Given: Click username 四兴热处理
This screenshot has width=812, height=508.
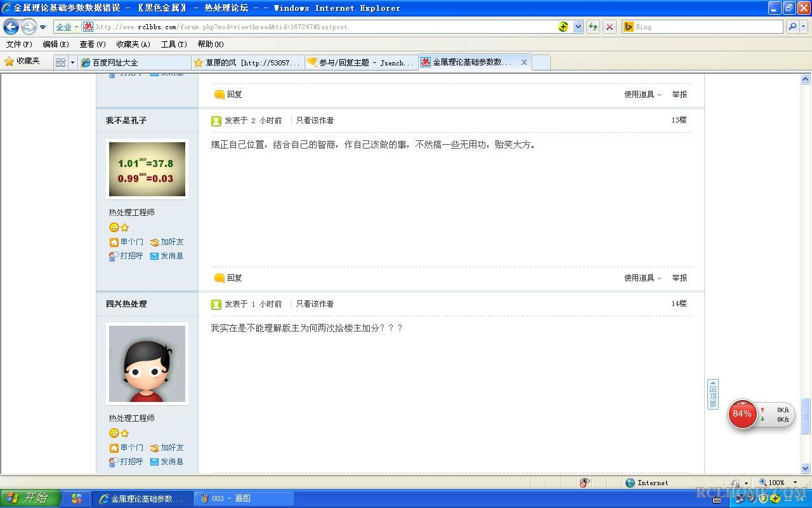Looking at the screenshot, I should pyautogui.click(x=126, y=304).
